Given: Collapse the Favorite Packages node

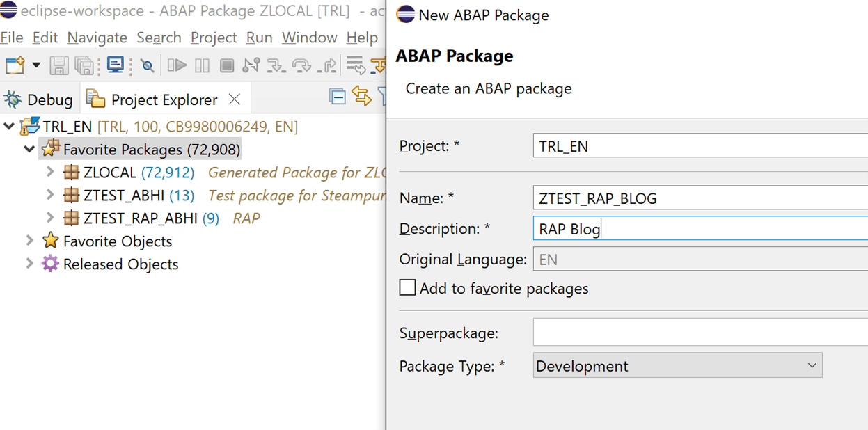Looking at the screenshot, I should click(29, 149).
